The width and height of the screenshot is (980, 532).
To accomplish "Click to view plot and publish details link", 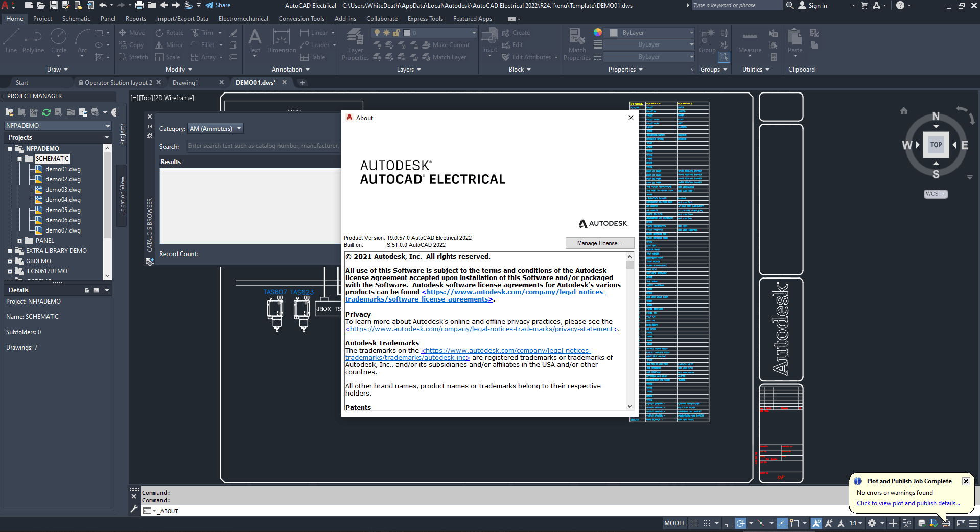I will [x=908, y=503].
